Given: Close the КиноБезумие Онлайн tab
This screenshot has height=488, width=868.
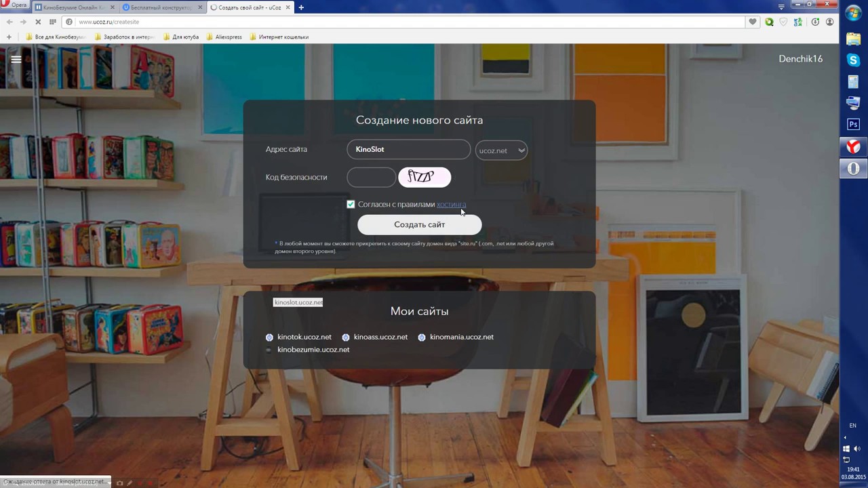Looking at the screenshot, I should [x=111, y=7].
